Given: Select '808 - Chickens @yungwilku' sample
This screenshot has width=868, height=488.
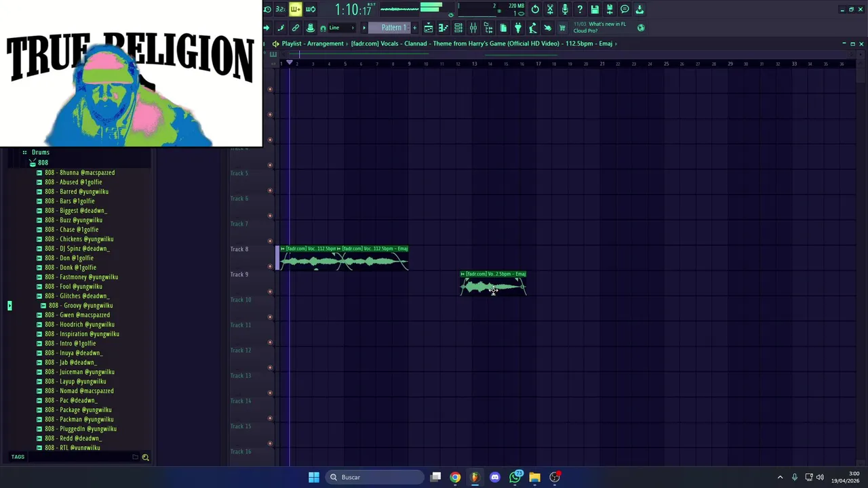Looking at the screenshot, I should pos(79,239).
